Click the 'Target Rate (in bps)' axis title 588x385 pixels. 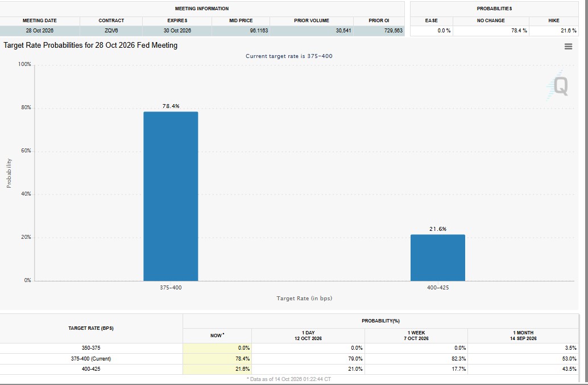[x=304, y=299]
